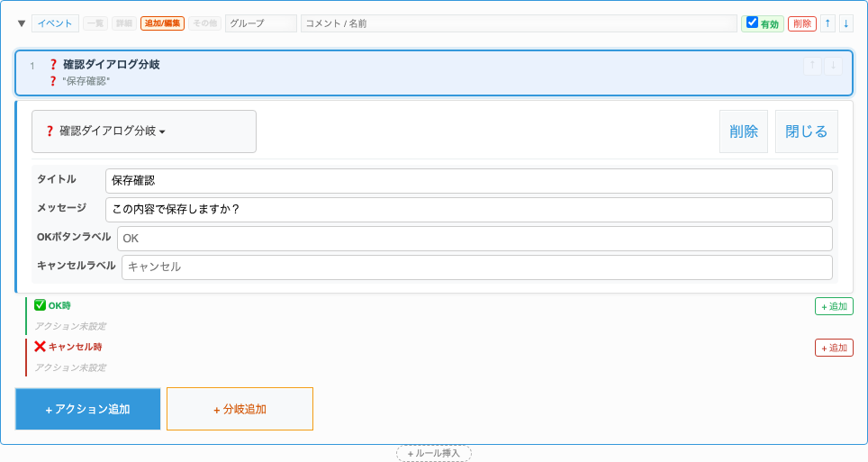Click the キャンセル時 branch label
Screen dimensions: 868x462
[x=75, y=347]
